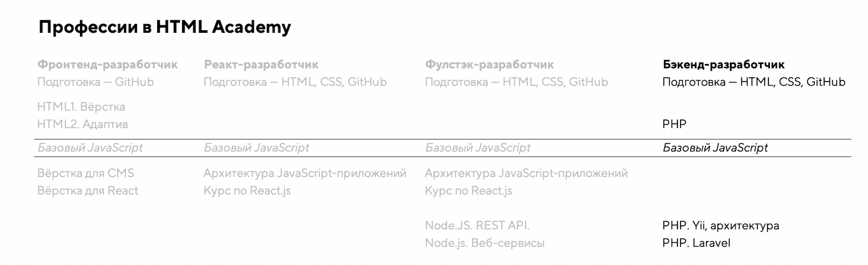Select the "Node.js. Веб-сервисы" course
Image resolution: width=868 pixels, height=265 pixels.
[x=484, y=243]
